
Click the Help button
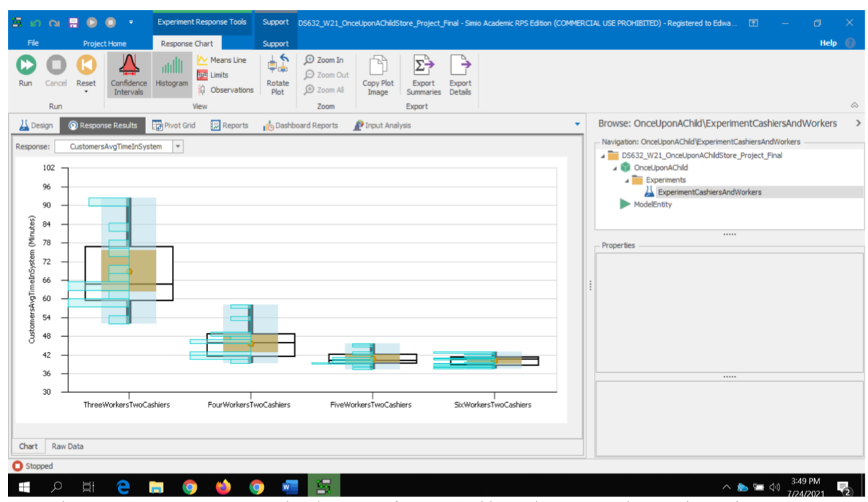(828, 43)
